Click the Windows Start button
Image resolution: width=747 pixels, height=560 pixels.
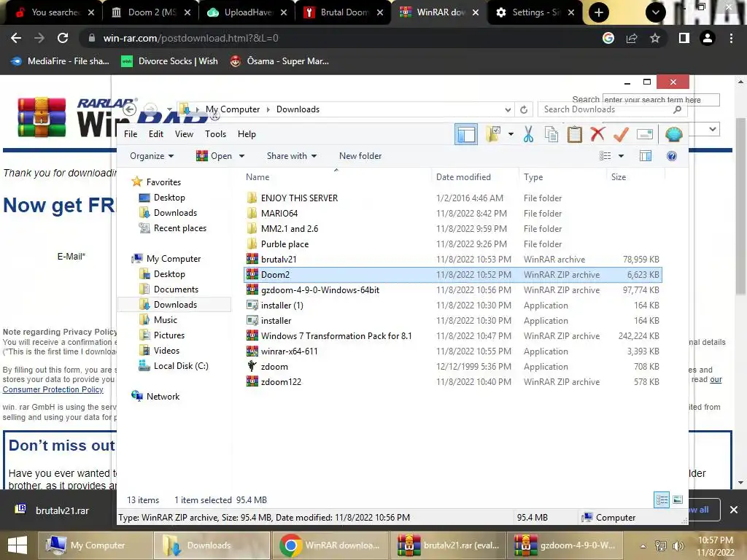coord(18,545)
